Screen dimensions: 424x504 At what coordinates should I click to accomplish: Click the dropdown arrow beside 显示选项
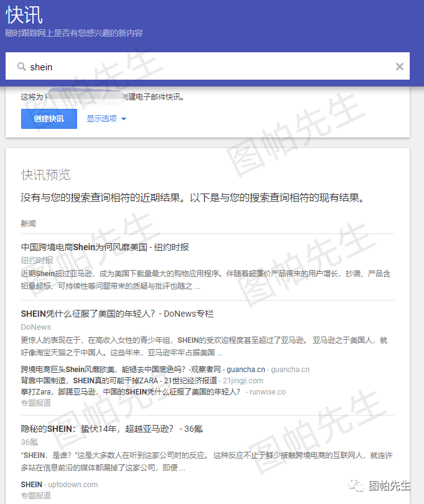click(x=124, y=119)
